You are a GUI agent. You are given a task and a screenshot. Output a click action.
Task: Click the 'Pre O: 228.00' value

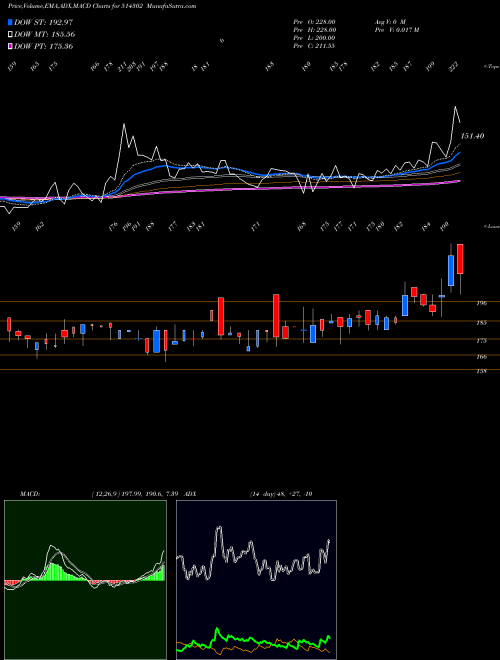(x=314, y=22)
